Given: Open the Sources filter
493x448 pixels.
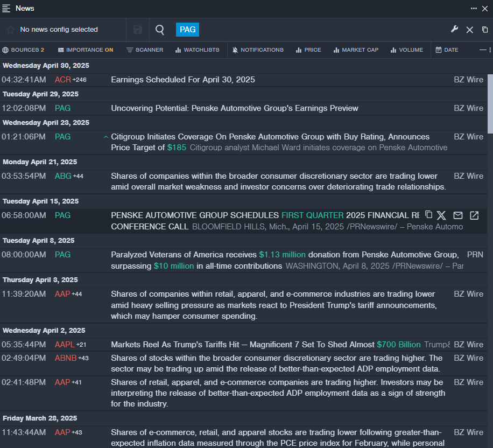Looking at the screenshot, I should click(23, 50).
